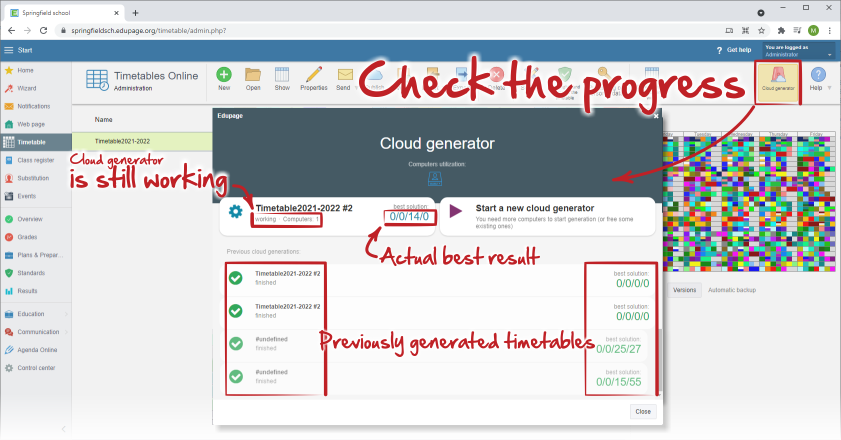Click the browser address bar URL
841x440 pixels.
click(x=149, y=31)
